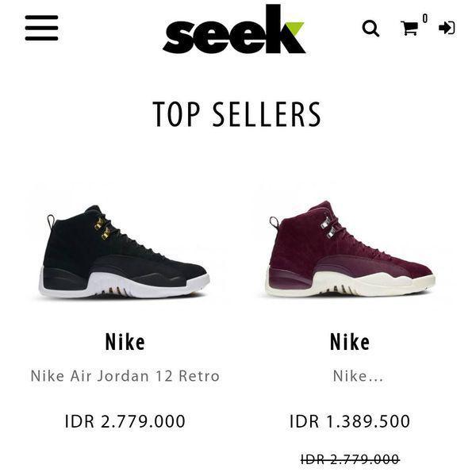Click the gold lace eyelets on black shoe

pos(102,228)
